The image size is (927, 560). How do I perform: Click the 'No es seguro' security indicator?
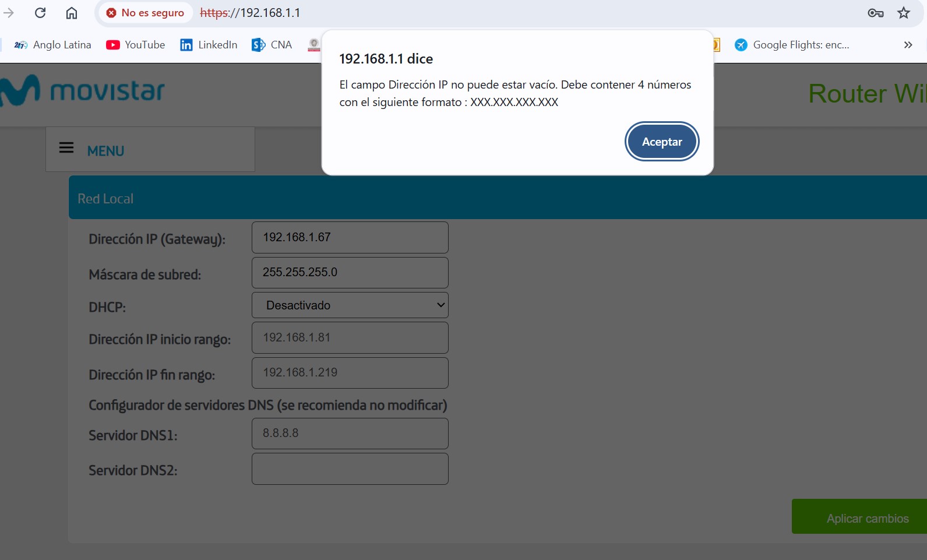click(x=146, y=13)
